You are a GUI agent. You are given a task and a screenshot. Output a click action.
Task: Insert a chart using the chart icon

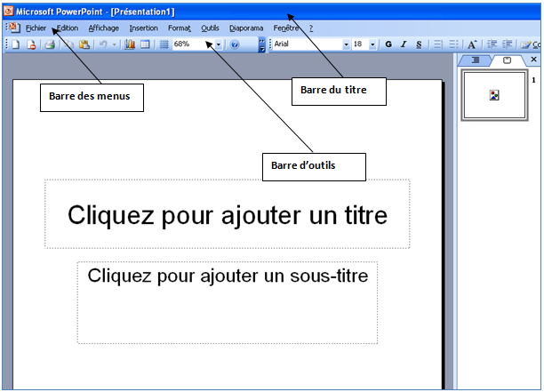coord(130,44)
